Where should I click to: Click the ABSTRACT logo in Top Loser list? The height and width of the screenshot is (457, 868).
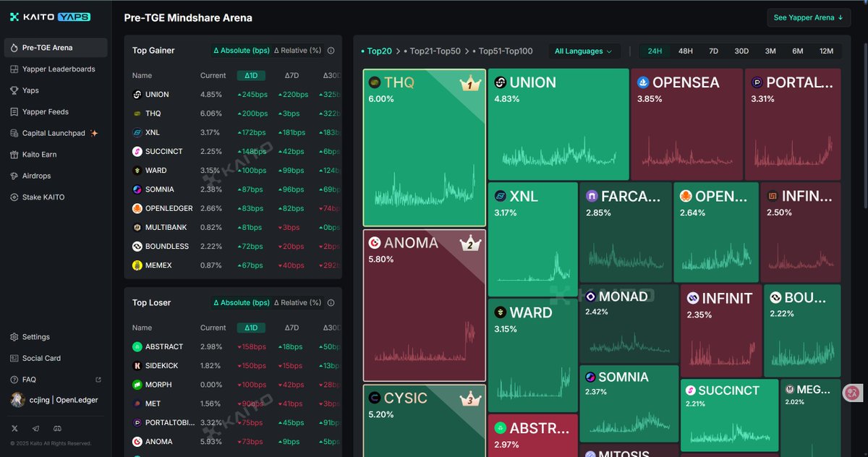[x=137, y=347]
